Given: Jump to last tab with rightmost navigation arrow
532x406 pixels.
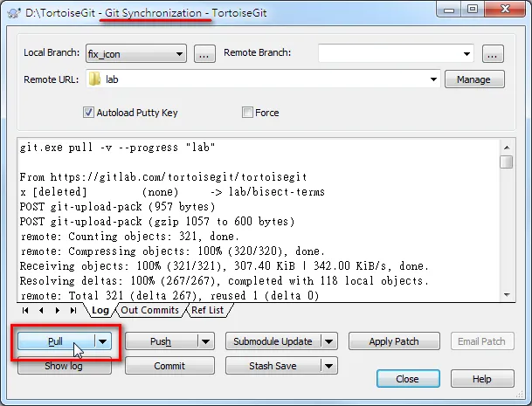Looking at the screenshot, I should (73, 310).
